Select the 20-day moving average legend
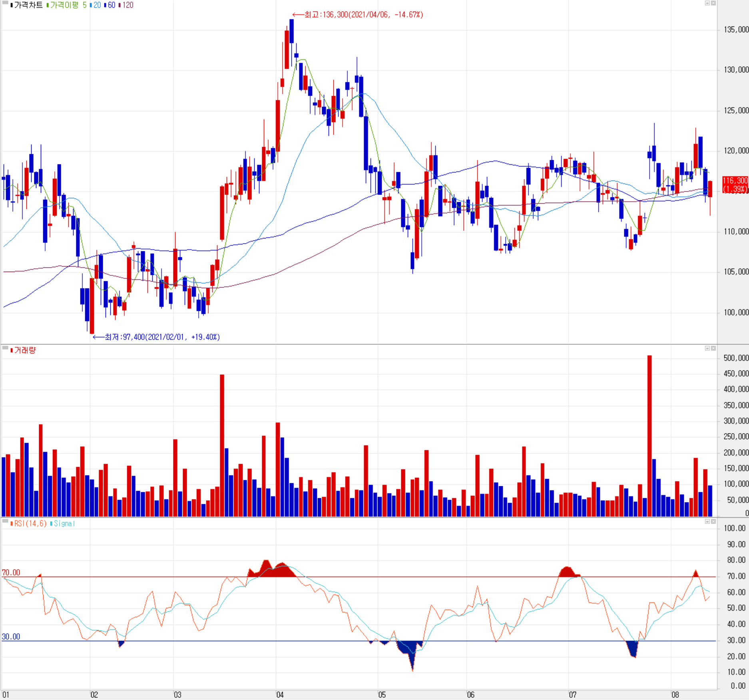This screenshot has width=749, height=700. (97, 5)
